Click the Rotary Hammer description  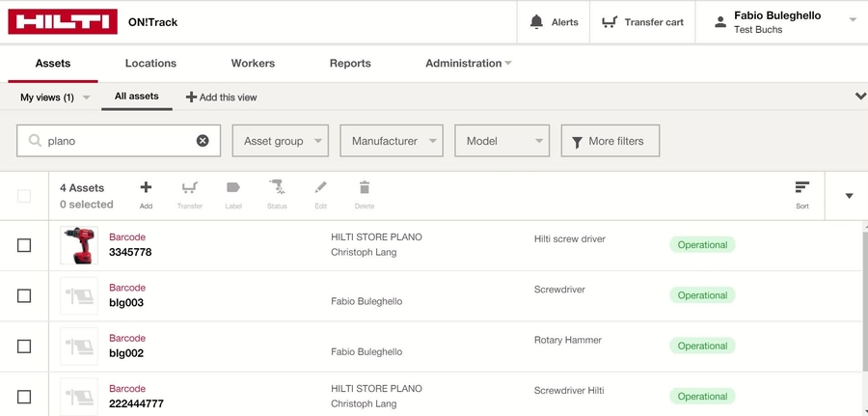[x=567, y=340]
